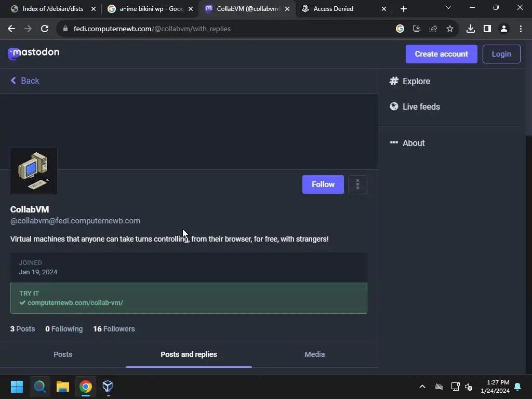
Task: Click the install app icon in the address bar
Action: [x=417, y=29]
